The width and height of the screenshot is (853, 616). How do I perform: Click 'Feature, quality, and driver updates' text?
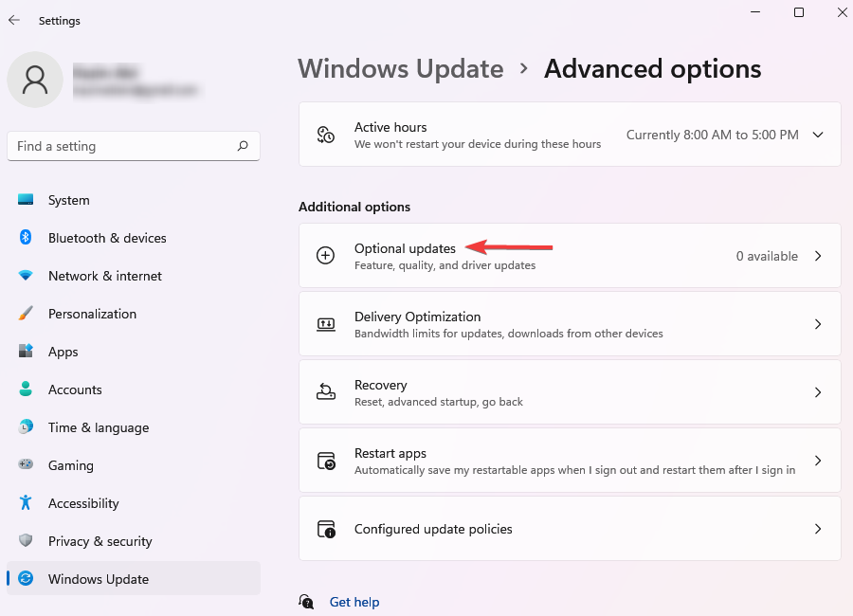[445, 265]
